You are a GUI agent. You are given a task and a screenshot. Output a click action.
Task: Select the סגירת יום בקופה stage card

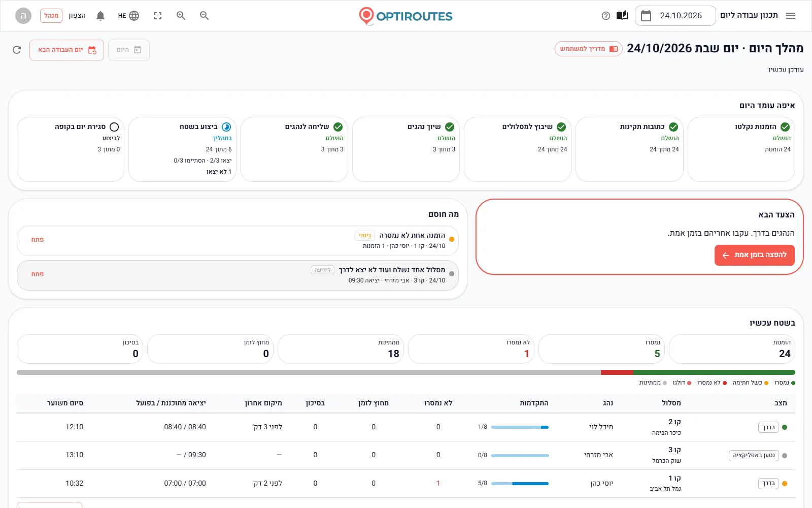(x=71, y=149)
